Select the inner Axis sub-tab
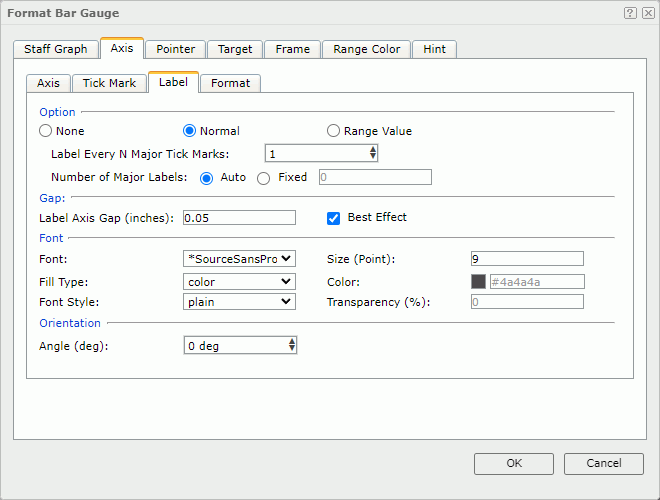 48,83
